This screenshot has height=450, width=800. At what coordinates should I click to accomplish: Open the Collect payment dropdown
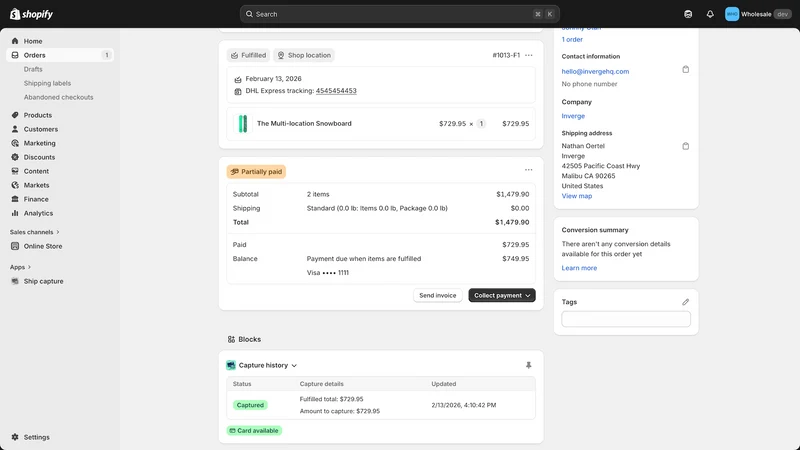502,295
